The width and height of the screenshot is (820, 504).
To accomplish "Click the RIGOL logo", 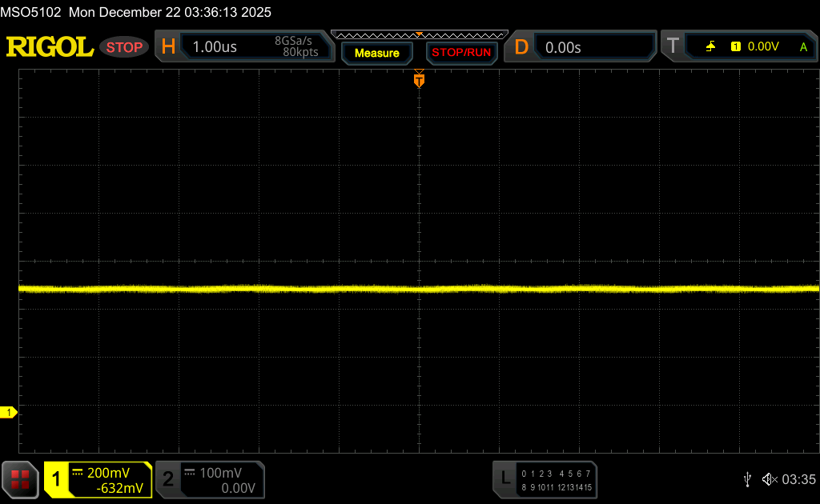I will tap(50, 47).
